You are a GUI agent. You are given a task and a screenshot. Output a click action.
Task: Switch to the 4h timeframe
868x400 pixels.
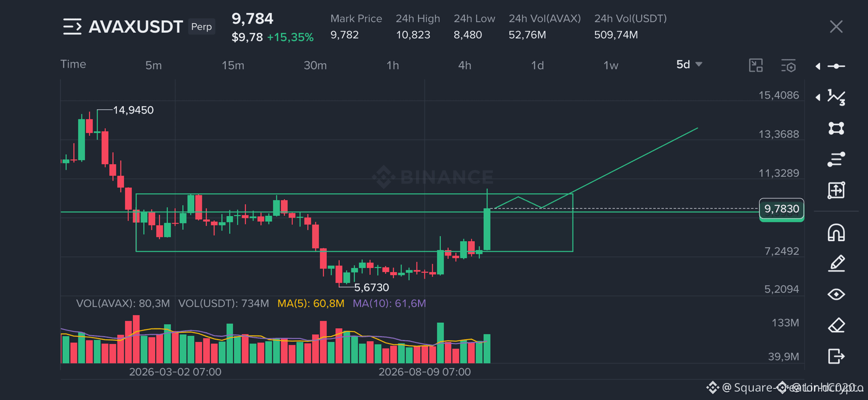[x=464, y=65]
